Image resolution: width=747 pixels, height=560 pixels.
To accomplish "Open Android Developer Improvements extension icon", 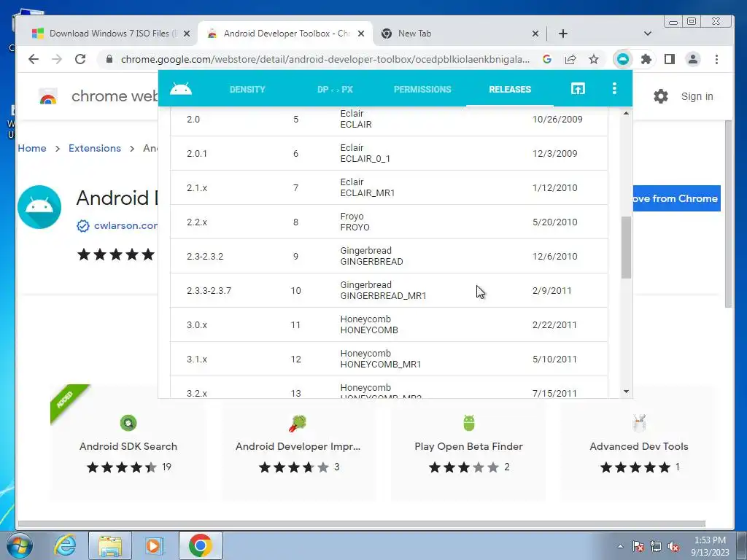I will [x=298, y=423].
